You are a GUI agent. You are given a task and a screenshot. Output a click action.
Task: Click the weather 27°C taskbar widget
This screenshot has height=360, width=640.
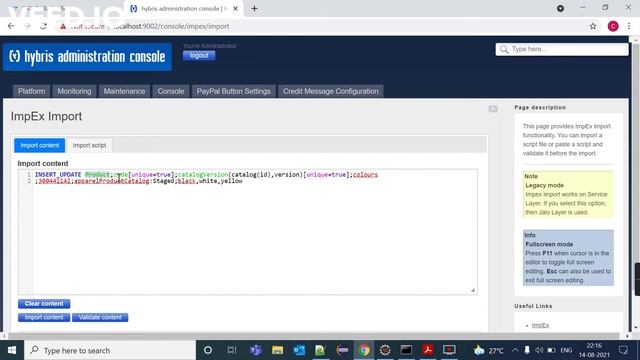coord(489,350)
